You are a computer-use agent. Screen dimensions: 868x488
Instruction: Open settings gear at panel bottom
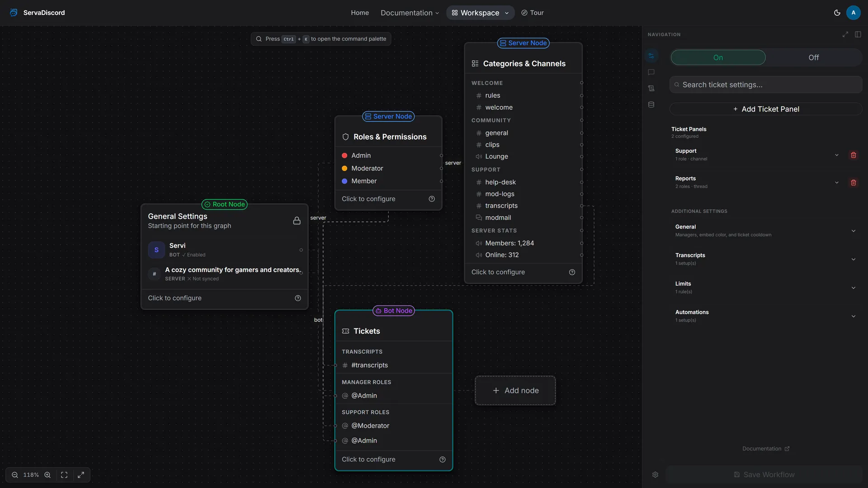coord(655,474)
